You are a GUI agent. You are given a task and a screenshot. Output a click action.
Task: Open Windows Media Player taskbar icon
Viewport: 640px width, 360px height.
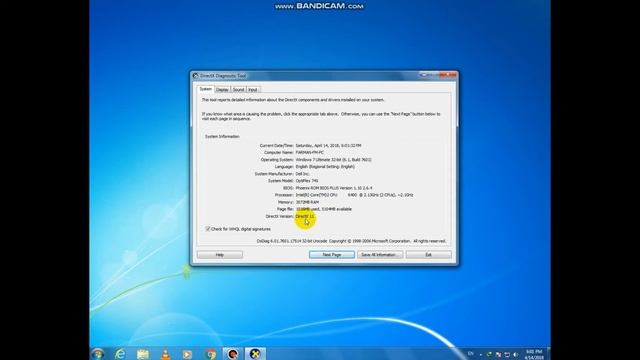coord(187,354)
